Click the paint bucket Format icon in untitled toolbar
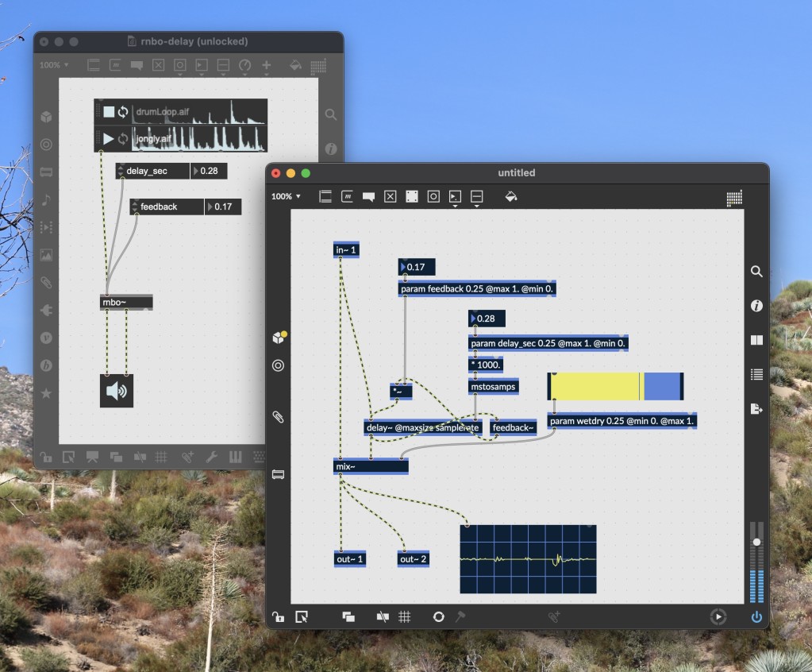Image resolution: width=812 pixels, height=672 pixels. (x=511, y=196)
